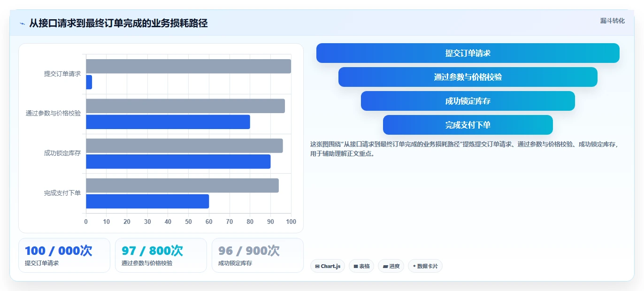Click the gray bar for 完成支付下单

[183, 185]
